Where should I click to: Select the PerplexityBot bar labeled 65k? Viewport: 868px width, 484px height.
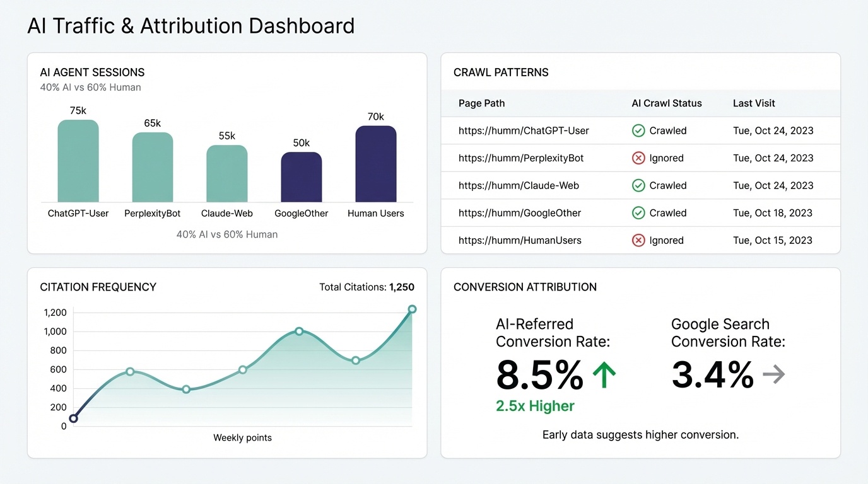click(153, 167)
